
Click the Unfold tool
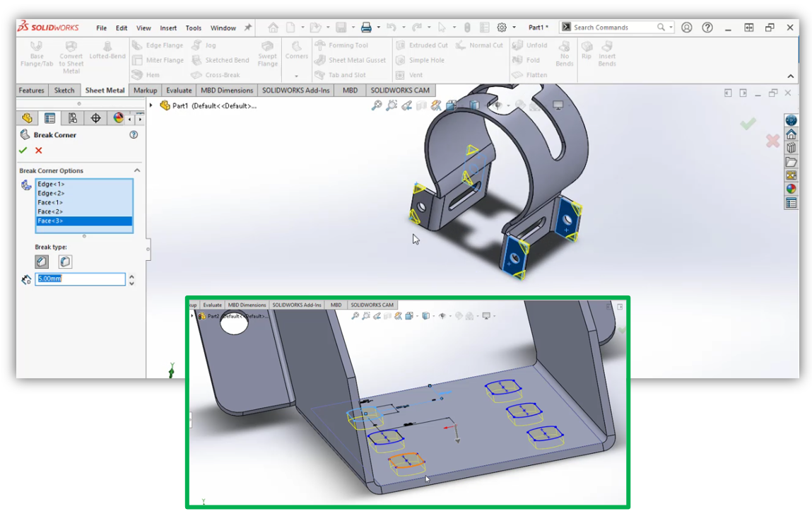coord(530,45)
